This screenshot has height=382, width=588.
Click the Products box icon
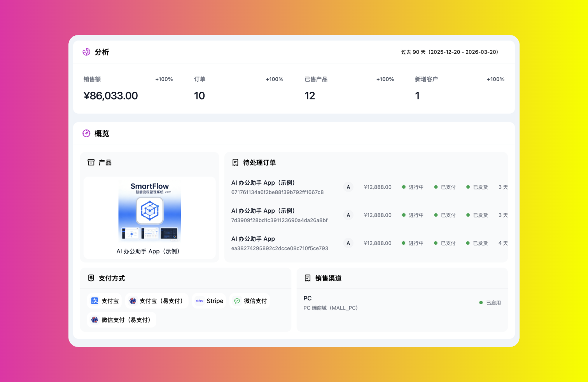click(x=91, y=163)
